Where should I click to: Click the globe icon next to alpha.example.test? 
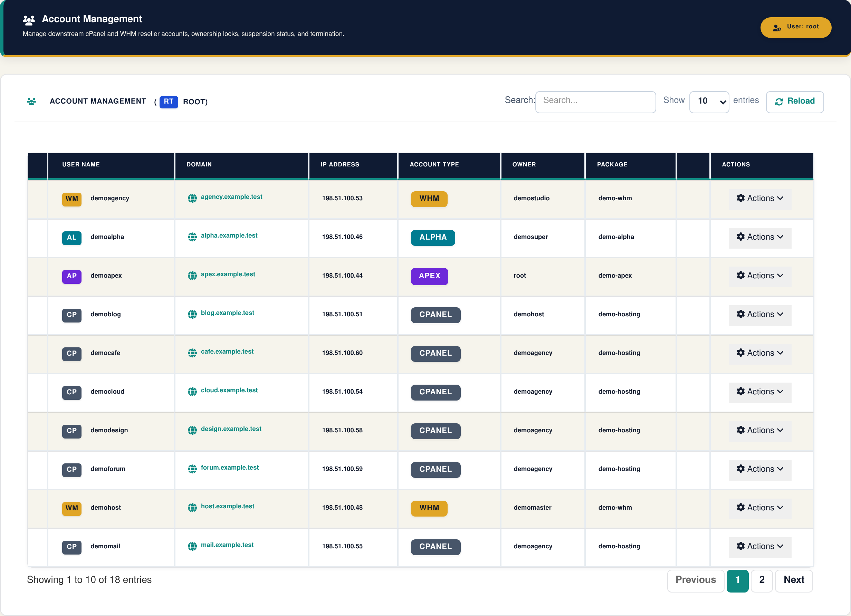tap(192, 237)
